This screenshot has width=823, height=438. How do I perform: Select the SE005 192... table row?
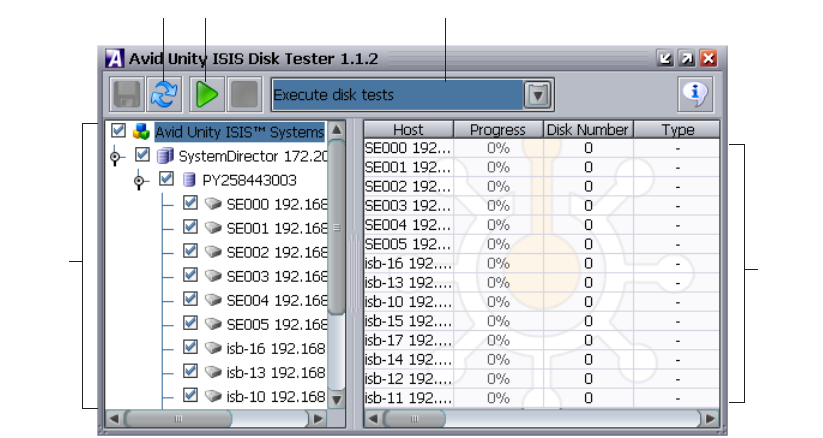tap(542, 244)
